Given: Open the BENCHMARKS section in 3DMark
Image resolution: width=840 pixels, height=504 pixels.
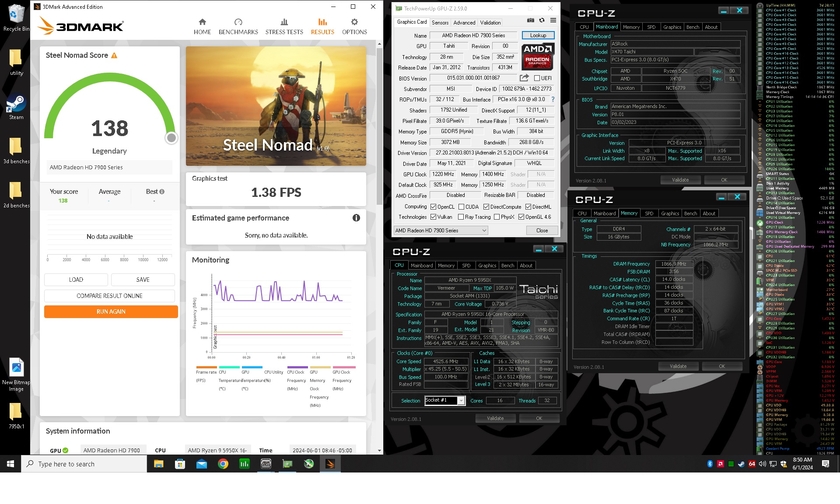Looking at the screenshot, I should pos(238,27).
